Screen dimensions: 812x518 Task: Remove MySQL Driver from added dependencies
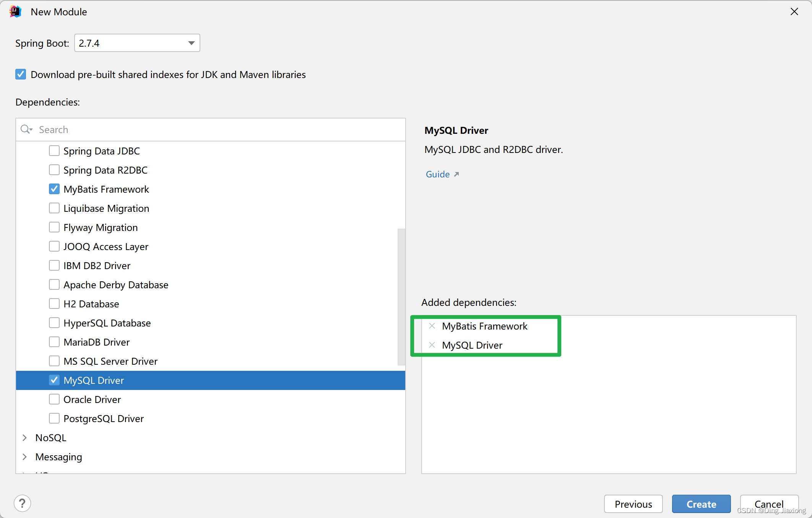pyautogui.click(x=432, y=345)
